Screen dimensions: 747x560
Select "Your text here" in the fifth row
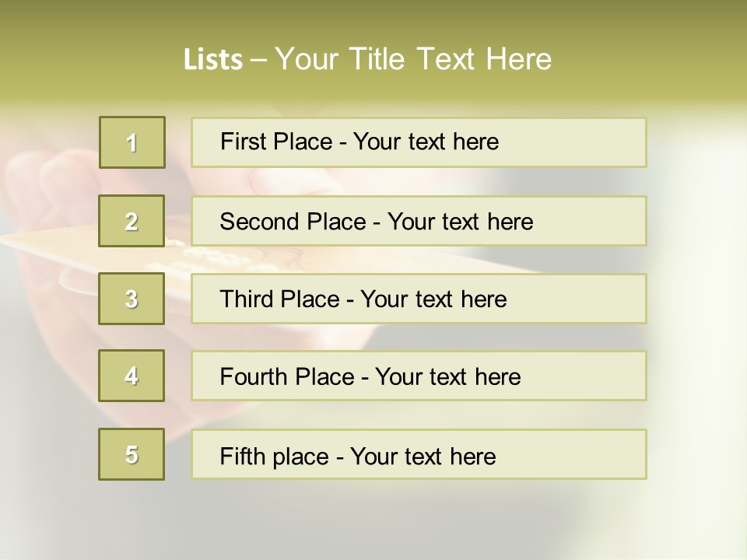pos(423,456)
